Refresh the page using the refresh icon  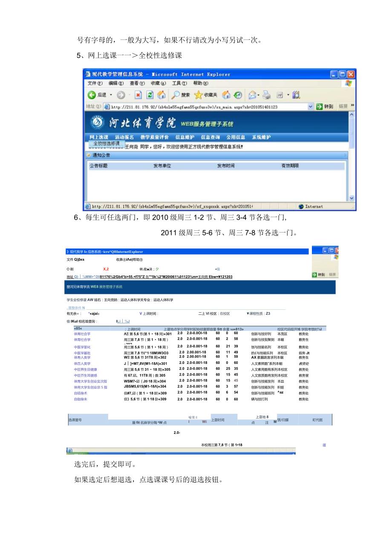(150, 94)
